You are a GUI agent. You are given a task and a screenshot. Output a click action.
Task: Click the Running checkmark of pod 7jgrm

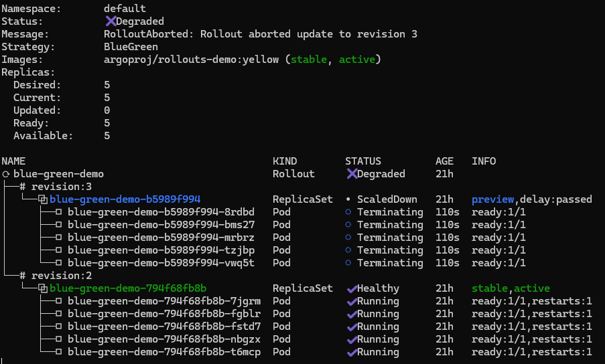pos(351,301)
